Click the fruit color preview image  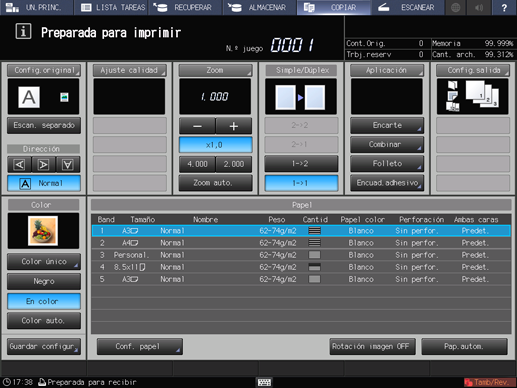tap(43, 231)
